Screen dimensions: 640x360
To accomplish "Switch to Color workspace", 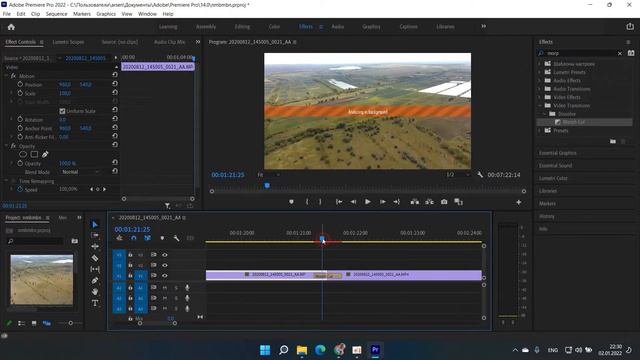I will [x=274, y=27].
